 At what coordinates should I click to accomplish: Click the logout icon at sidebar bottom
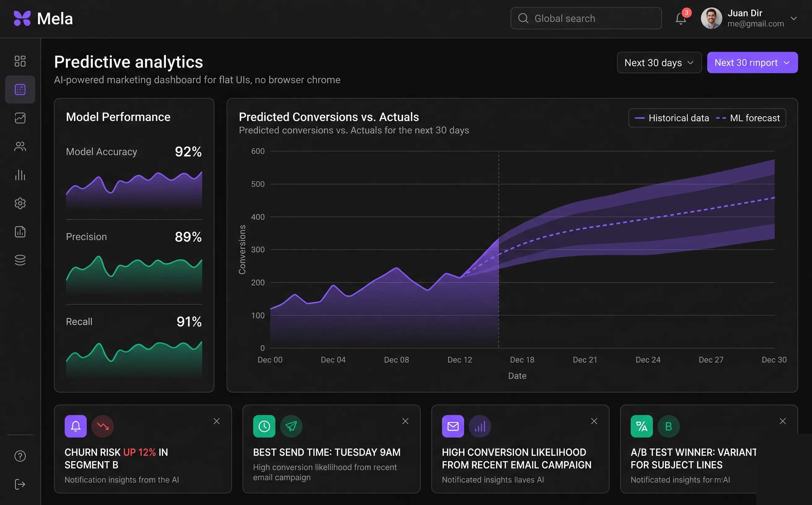coord(20,484)
